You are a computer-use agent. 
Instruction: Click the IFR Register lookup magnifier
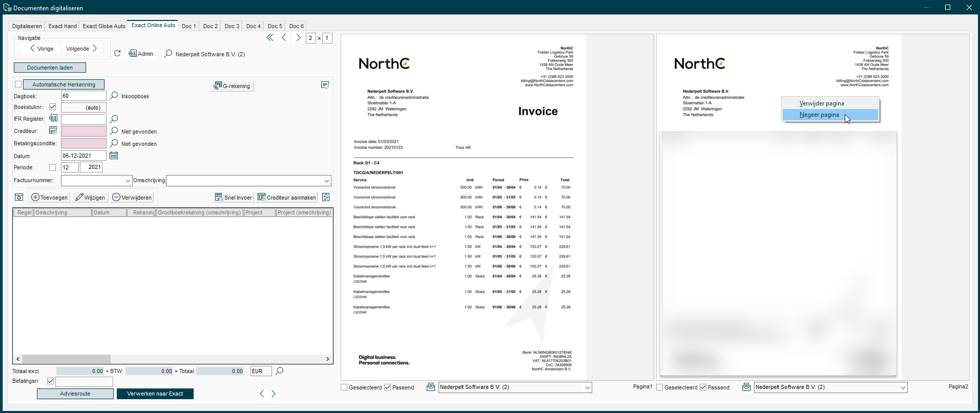point(114,119)
